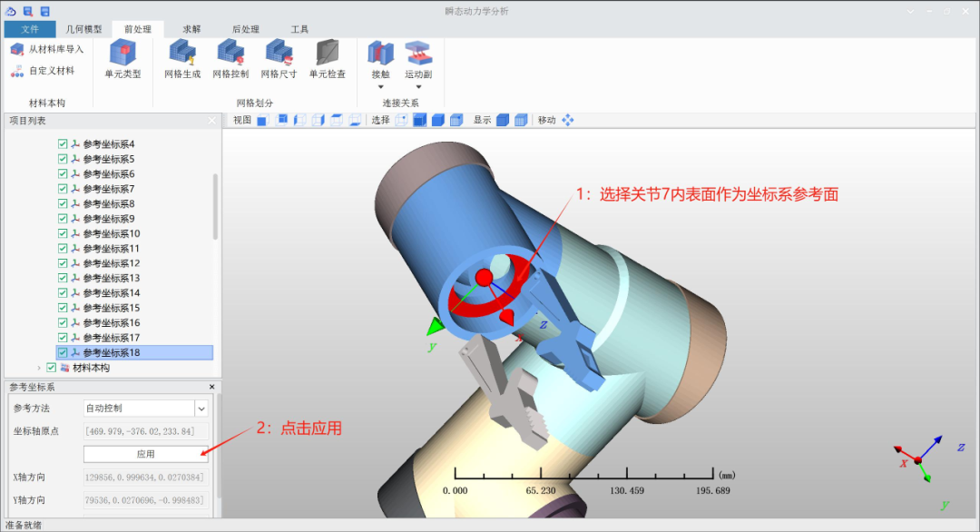
Task: Run 网格生成 mesh generation
Action: click(182, 59)
